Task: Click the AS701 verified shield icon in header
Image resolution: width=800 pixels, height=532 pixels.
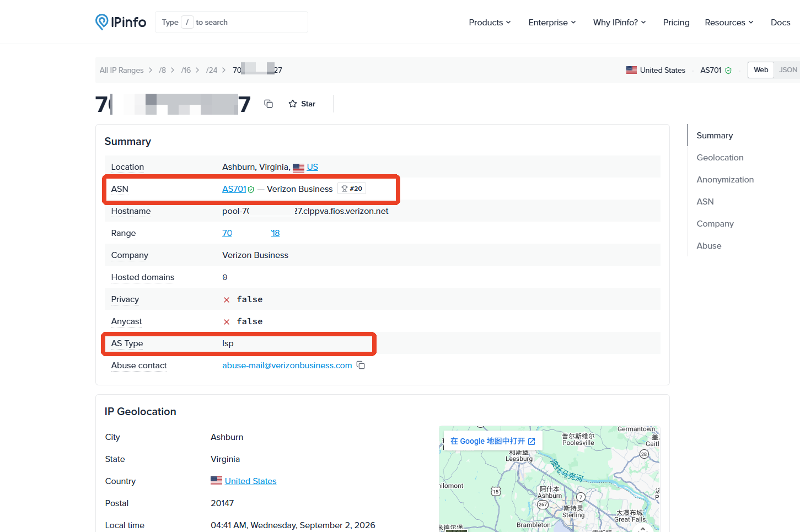Action: click(728, 71)
